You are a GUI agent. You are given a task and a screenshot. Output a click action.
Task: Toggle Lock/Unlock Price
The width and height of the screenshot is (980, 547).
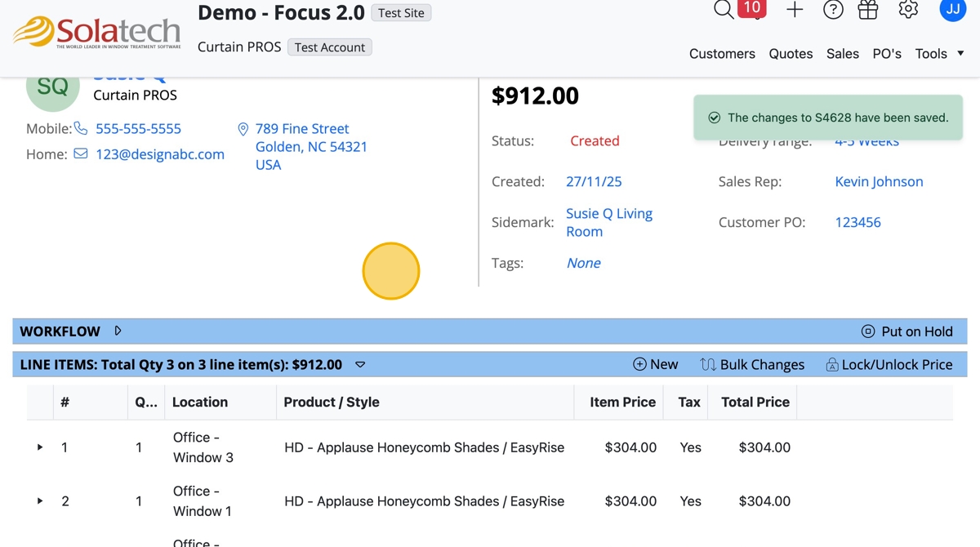pyautogui.click(x=889, y=365)
